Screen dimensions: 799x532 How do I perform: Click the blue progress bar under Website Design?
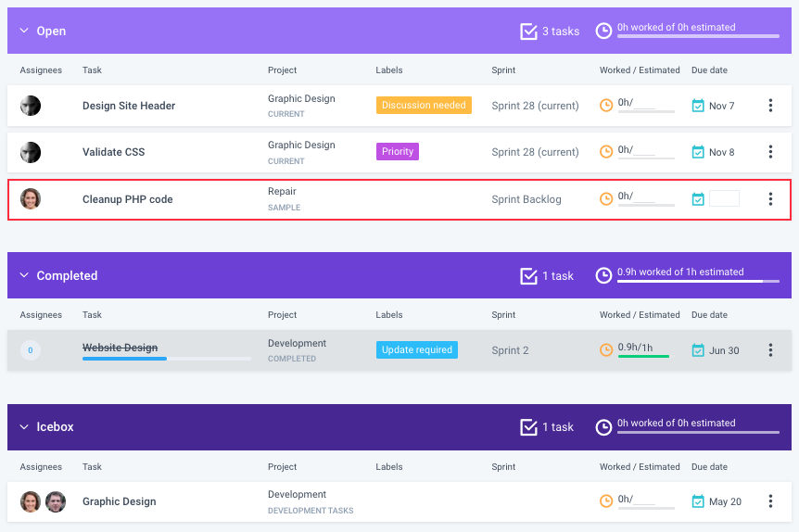click(x=124, y=359)
